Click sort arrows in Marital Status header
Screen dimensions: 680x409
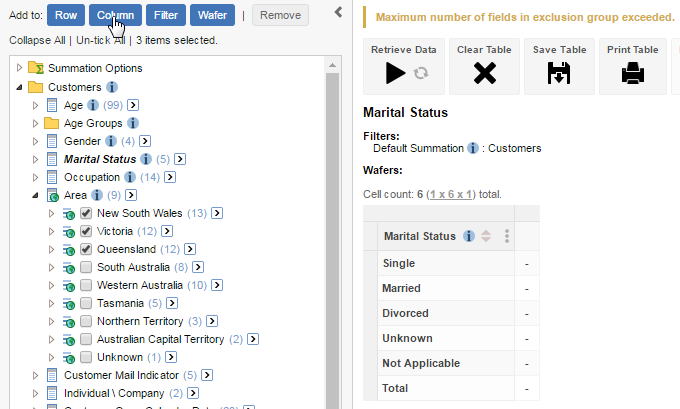tap(486, 237)
